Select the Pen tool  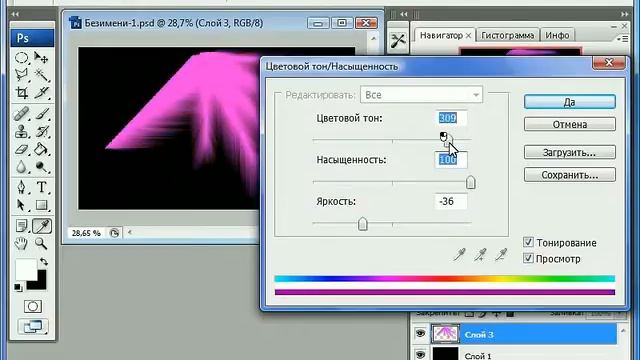coord(22,187)
